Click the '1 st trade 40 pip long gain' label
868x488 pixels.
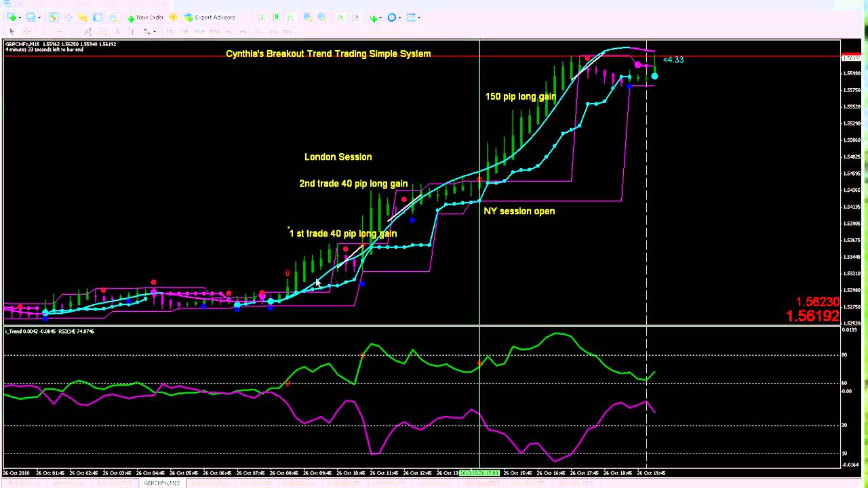343,233
